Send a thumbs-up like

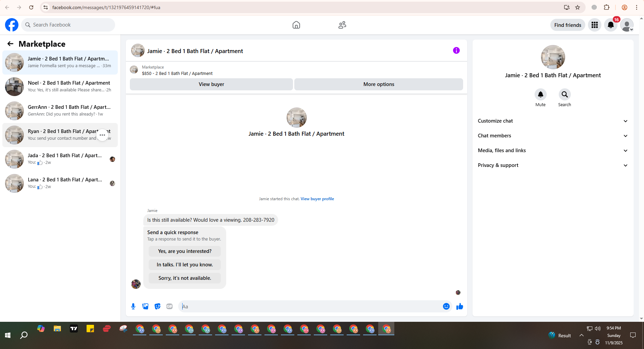460,306
